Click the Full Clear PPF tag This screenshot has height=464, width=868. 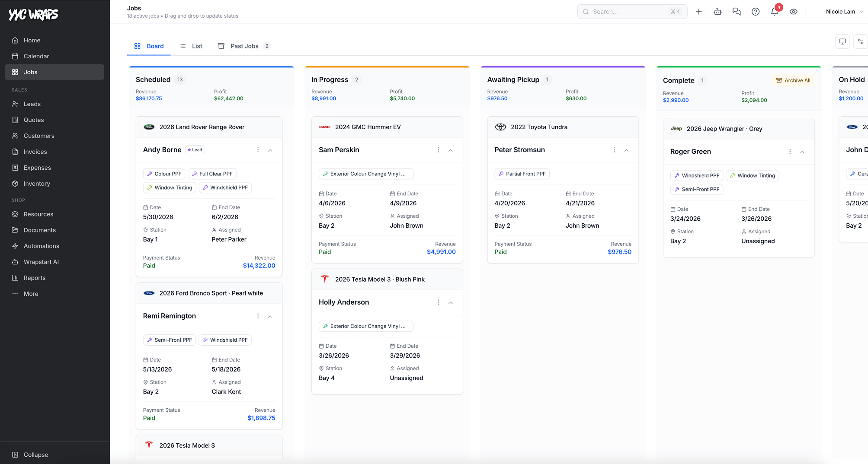(x=212, y=174)
